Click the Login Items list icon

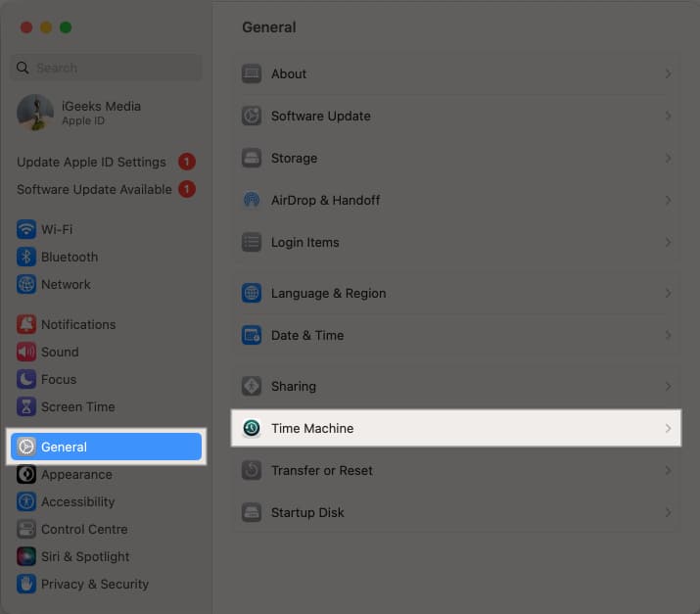pyautogui.click(x=252, y=242)
